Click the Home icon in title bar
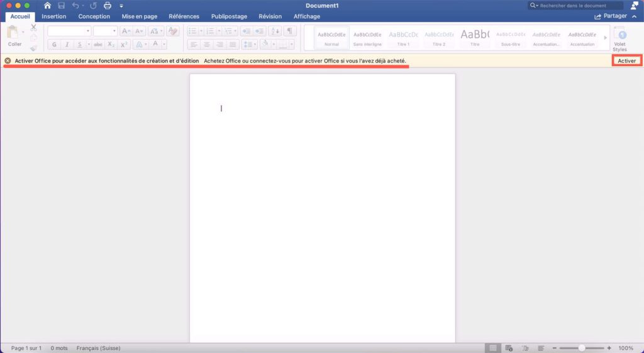644x353 pixels. [x=47, y=6]
